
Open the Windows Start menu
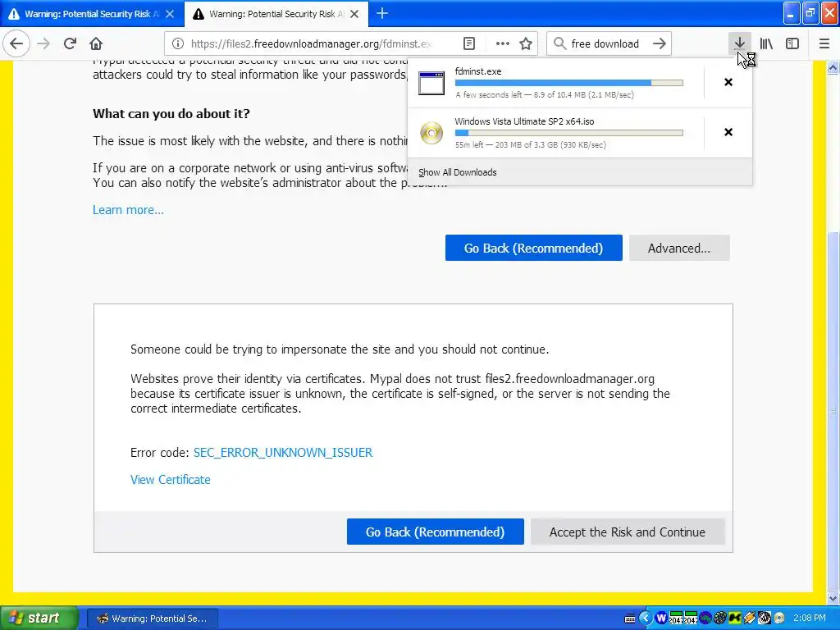click(39, 619)
